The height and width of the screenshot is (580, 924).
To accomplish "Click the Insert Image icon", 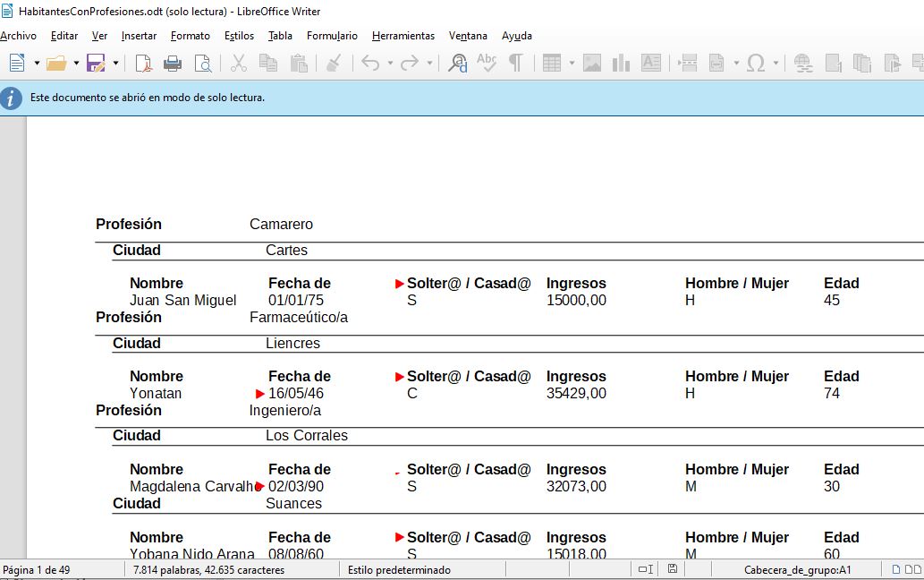I will pos(591,63).
